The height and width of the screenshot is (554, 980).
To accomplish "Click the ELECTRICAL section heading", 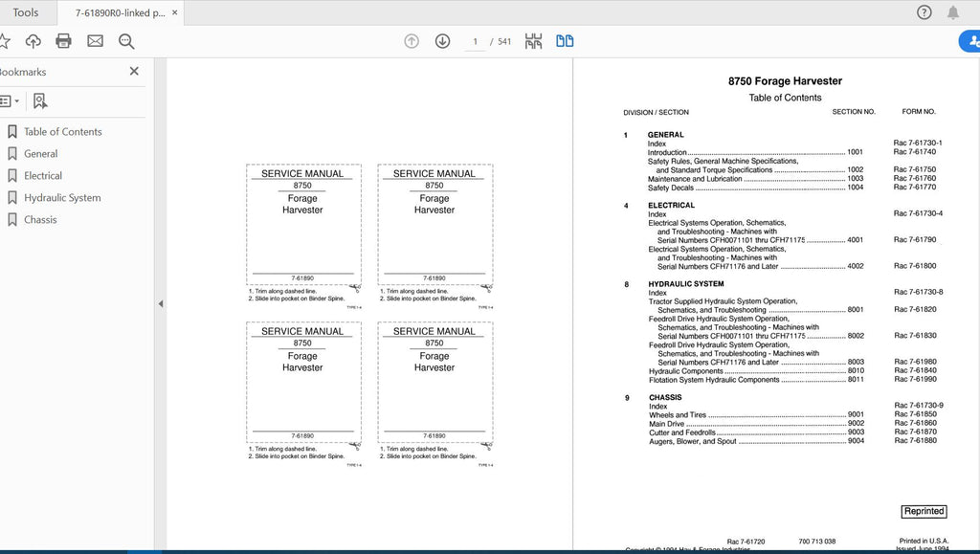I will click(x=671, y=205).
